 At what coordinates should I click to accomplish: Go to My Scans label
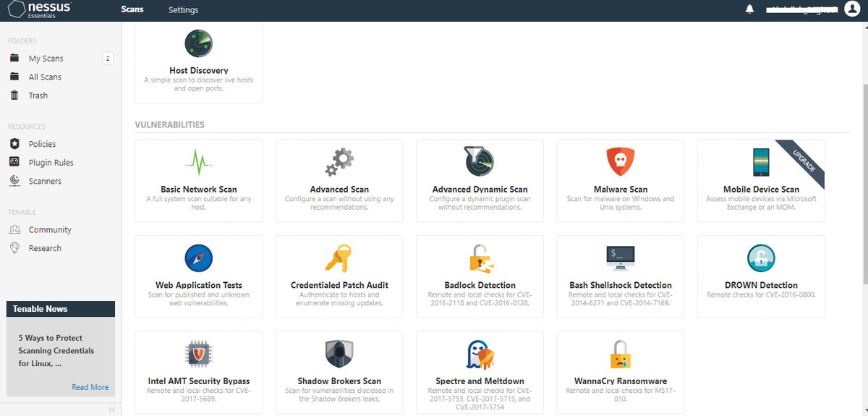(x=46, y=59)
